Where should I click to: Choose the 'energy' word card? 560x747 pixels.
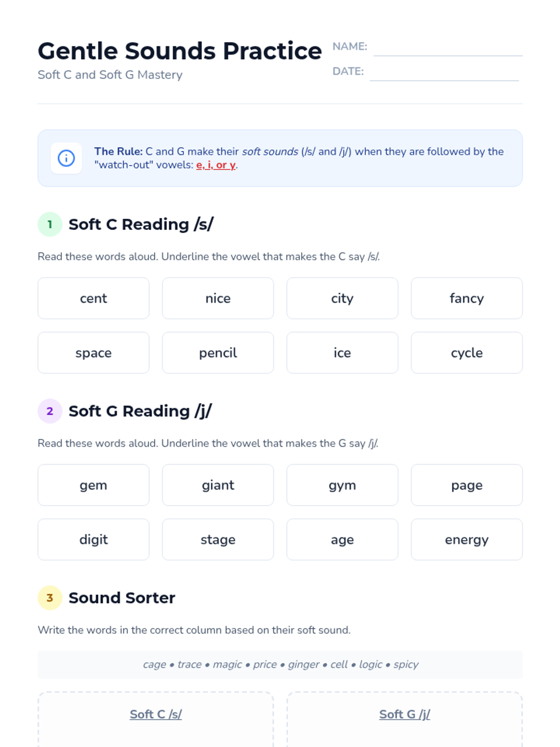coord(467,540)
